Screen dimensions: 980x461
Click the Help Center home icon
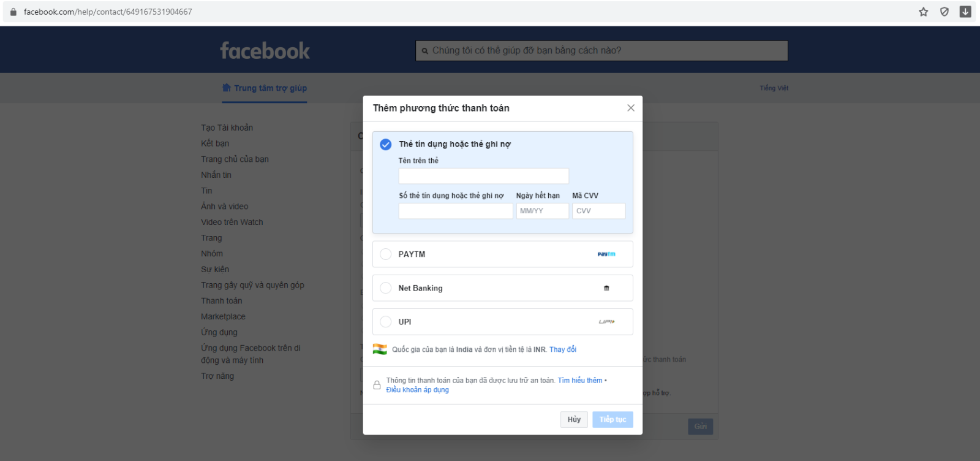227,88
